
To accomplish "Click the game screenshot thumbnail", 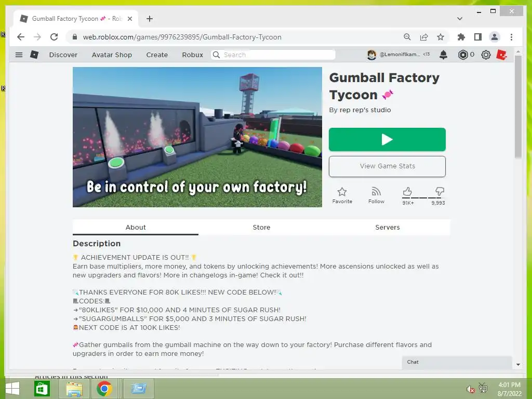I will pos(197,137).
